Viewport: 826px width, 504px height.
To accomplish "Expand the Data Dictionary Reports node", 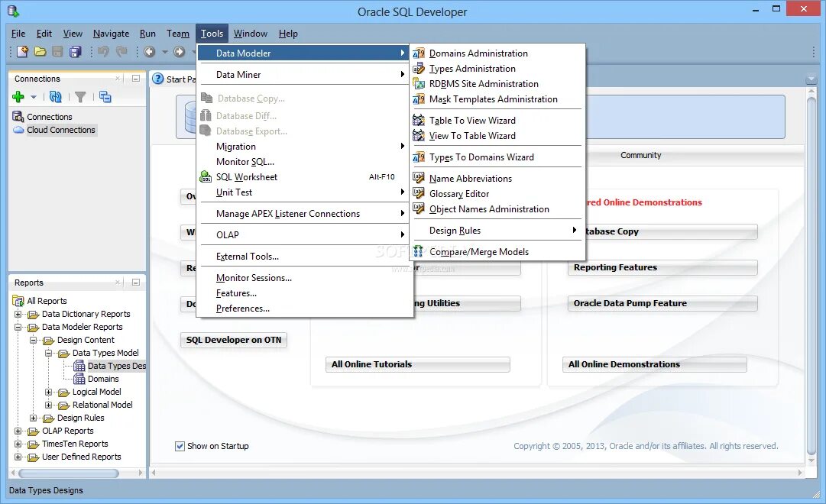I will point(18,314).
